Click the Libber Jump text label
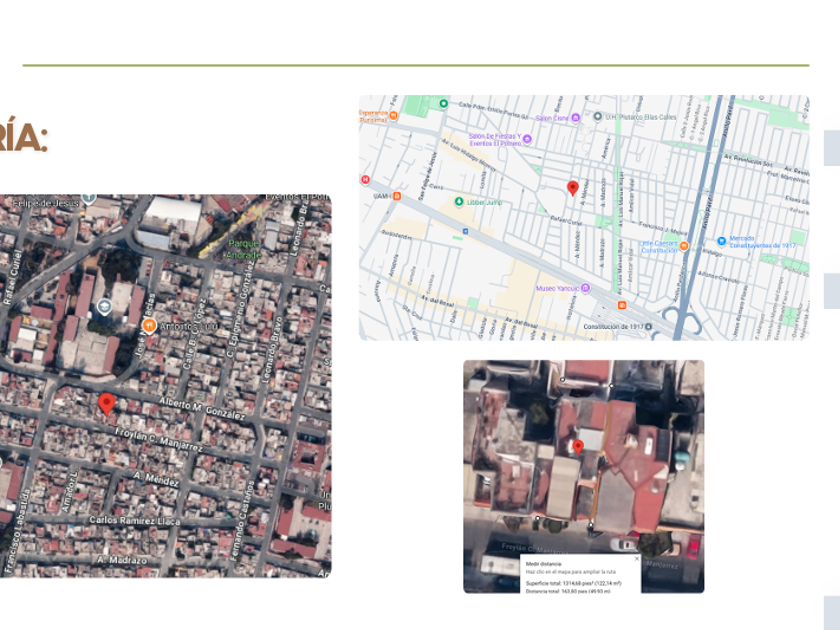840x630 pixels. click(485, 202)
